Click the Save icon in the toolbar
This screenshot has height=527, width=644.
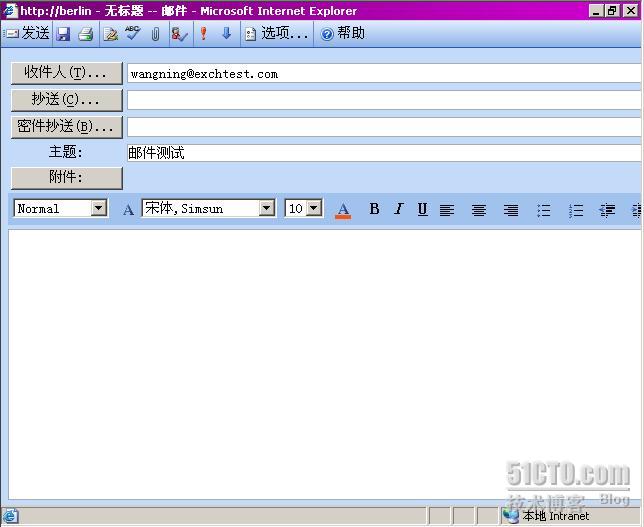64,34
